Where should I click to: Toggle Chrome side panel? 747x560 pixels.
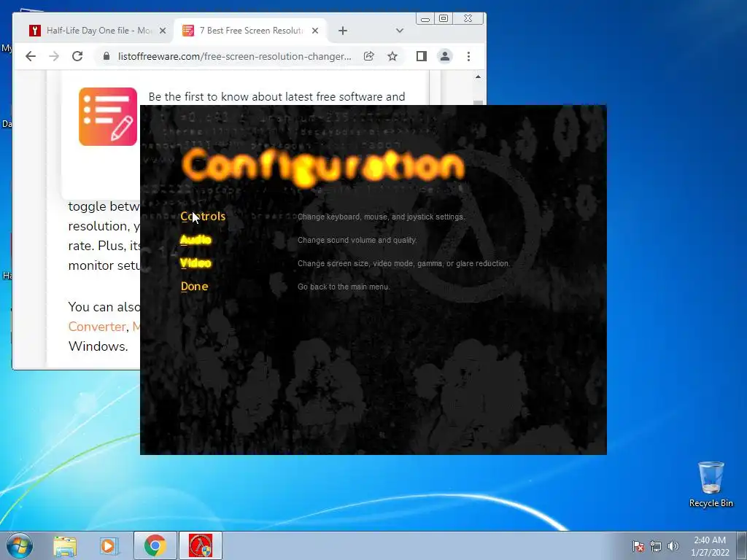(x=421, y=56)
